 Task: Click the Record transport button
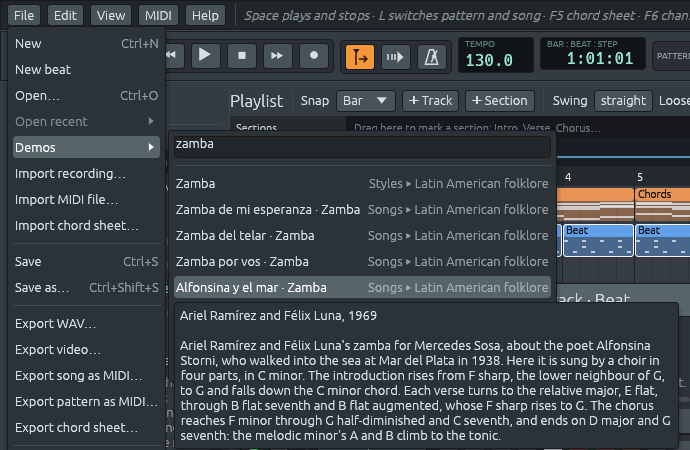point(314,55)
